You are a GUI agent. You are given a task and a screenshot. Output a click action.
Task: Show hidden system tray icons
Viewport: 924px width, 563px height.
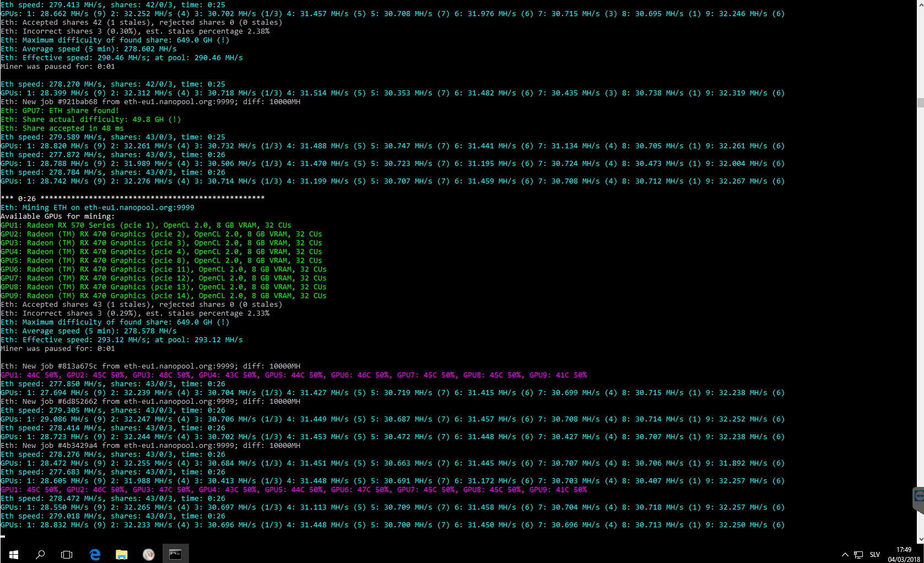(x=845, y=555)
